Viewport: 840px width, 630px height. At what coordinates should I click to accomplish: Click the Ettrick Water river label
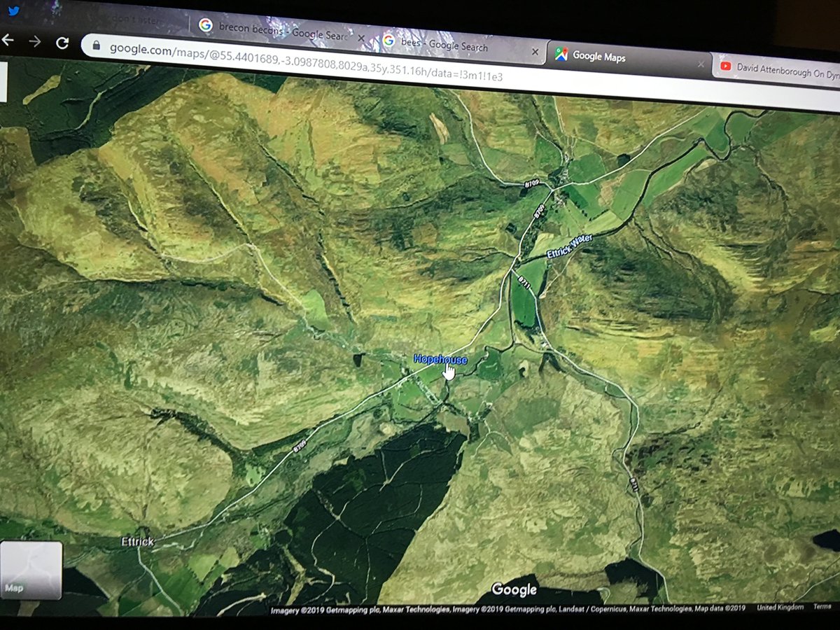(x=569, y=246)
